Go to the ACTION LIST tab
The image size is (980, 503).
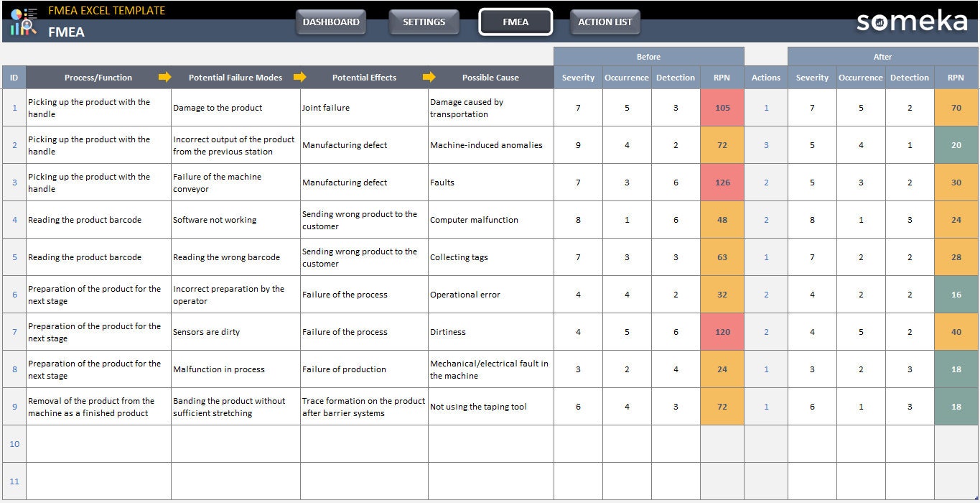tap(605, 22)
